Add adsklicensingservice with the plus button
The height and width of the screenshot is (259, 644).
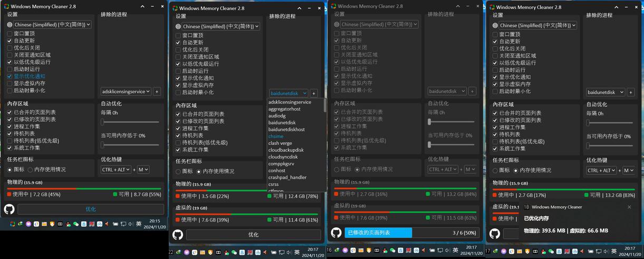(x=157, y=91)
